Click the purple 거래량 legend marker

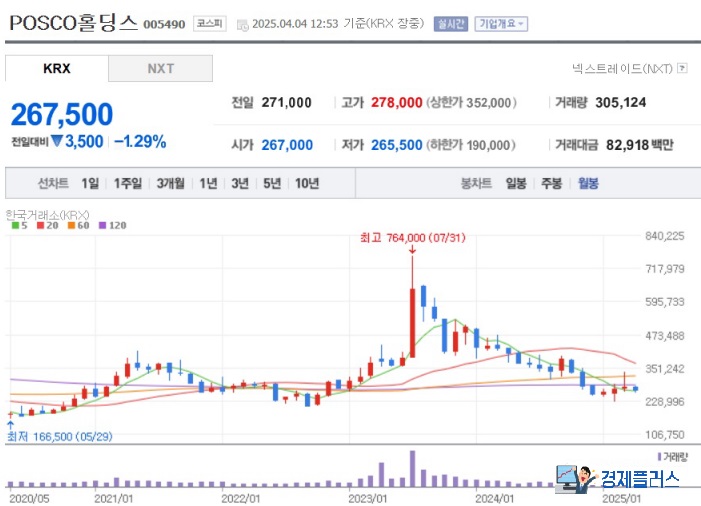659,457
